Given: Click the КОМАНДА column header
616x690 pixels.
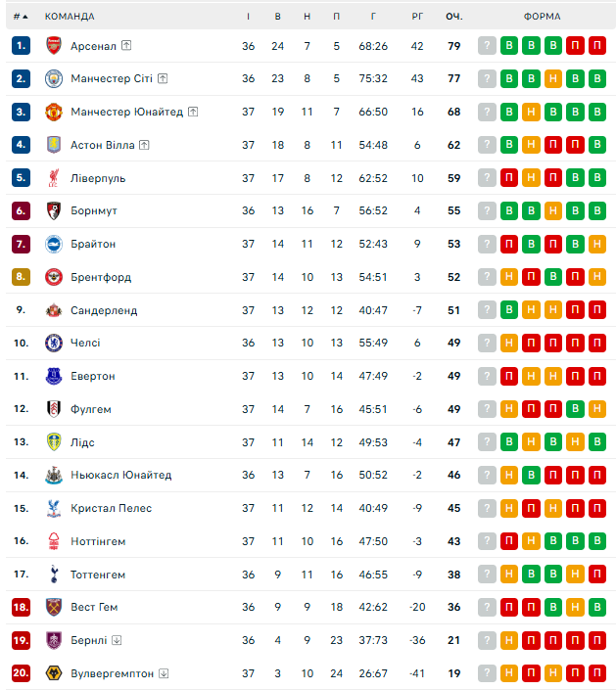Looking at the screenshot, I should coord(70,17).
